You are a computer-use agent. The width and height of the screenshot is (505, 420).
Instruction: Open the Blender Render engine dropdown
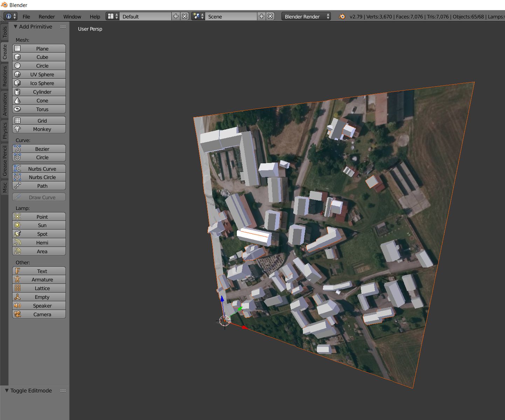coord(306,16)
